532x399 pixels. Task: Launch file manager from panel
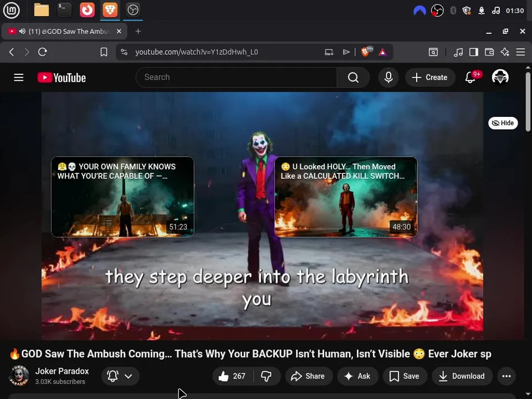pos(42,10)
